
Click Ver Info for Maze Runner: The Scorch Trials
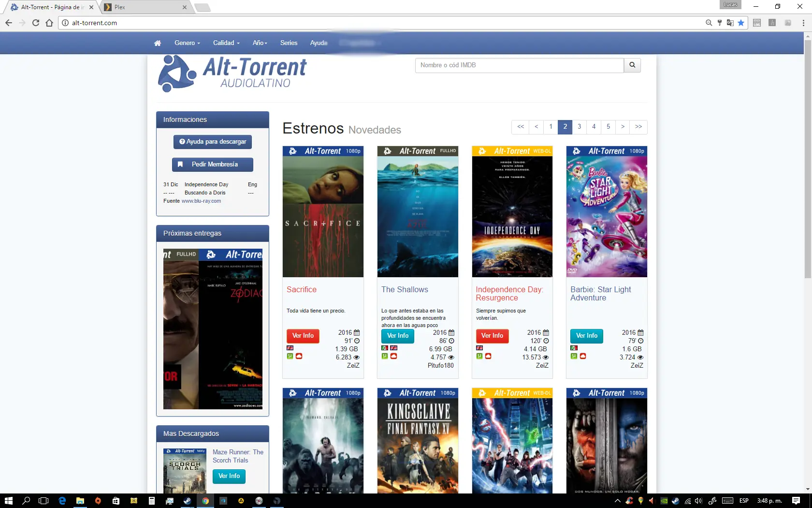tap(229, 476)
